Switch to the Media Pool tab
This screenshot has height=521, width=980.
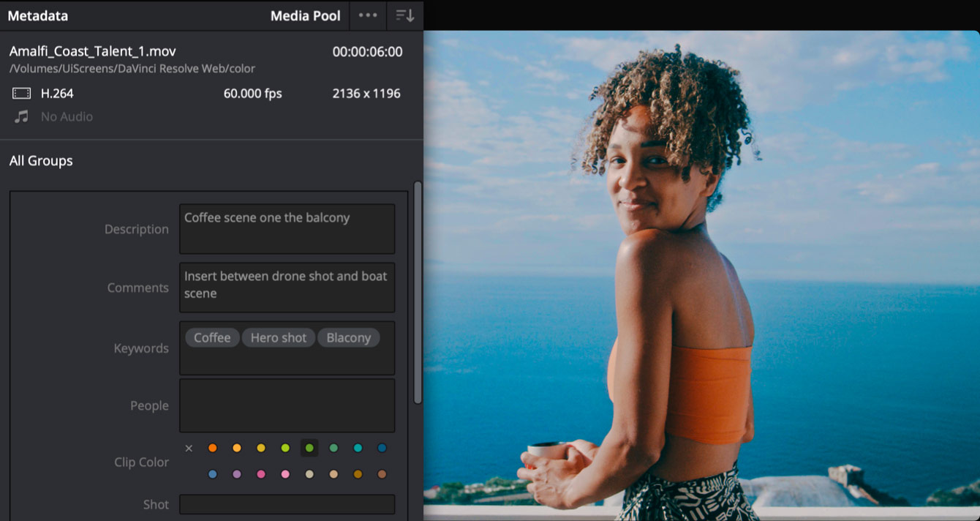point(306,15)
